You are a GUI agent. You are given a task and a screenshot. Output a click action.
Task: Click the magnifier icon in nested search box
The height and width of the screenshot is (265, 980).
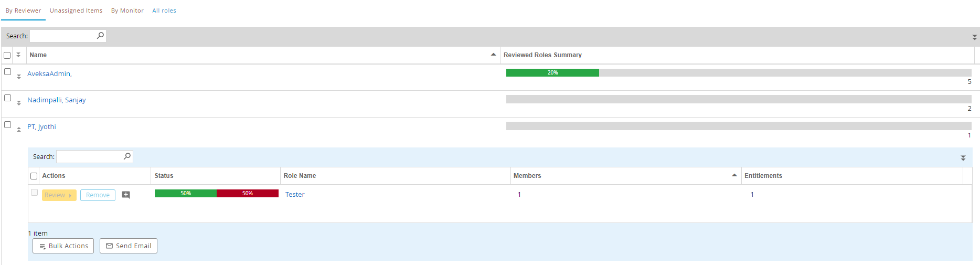127,156
